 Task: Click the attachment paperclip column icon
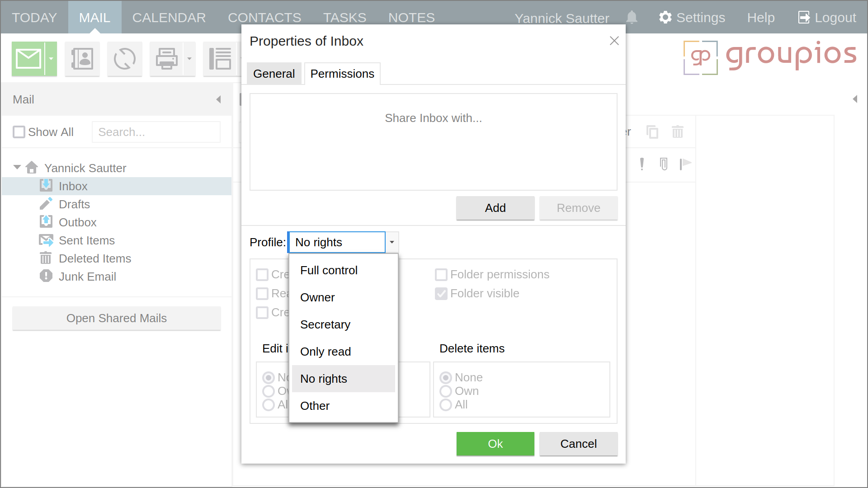[x=663, y=164]
